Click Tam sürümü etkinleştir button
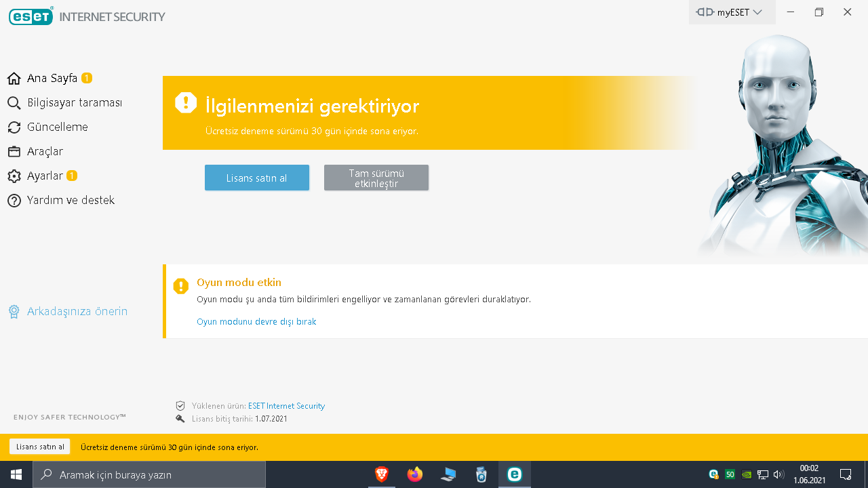The width and height of the screenshot is (868, 488). coord(376,178)
